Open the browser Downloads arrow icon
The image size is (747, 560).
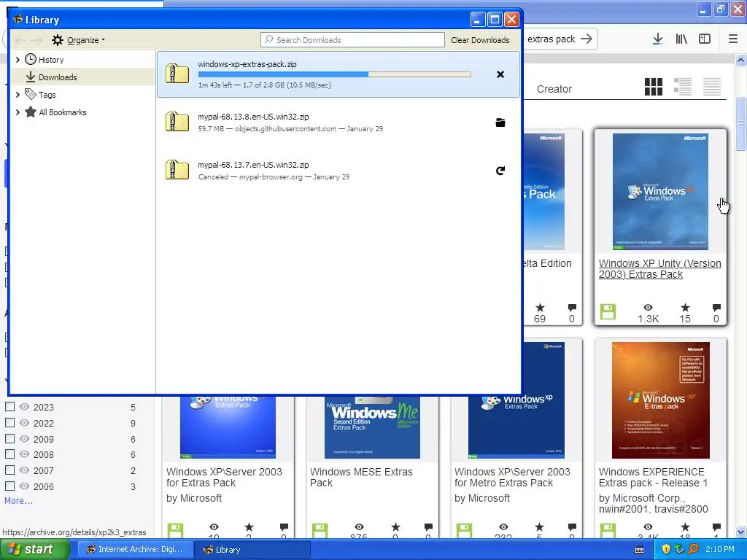[657, 39]
